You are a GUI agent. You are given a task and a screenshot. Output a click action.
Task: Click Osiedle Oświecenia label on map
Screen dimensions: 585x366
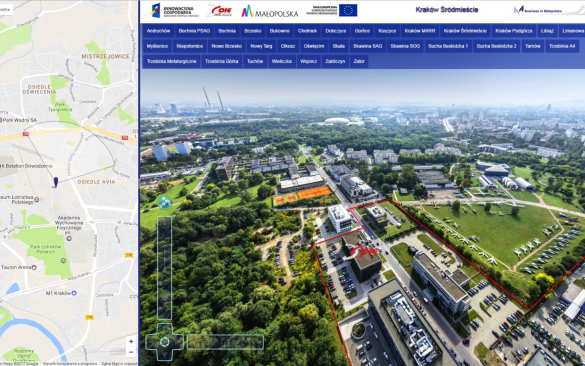[x=39, y=89]
